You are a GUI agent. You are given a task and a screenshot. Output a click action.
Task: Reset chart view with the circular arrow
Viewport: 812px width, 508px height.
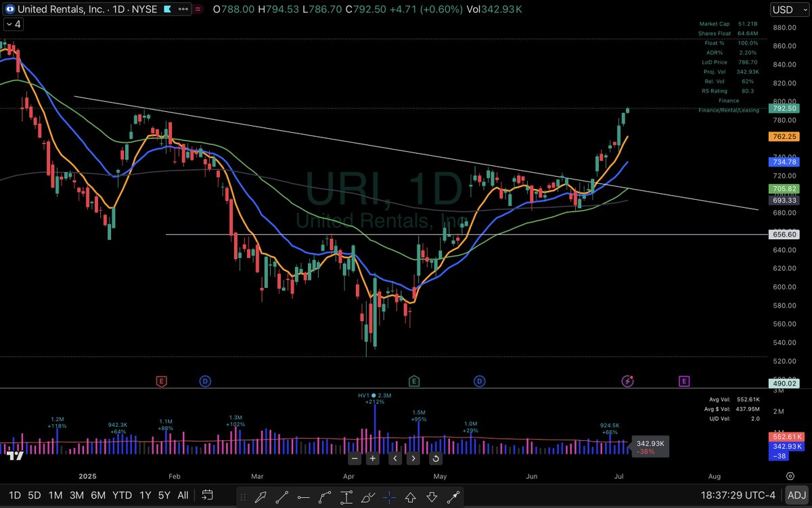click(x=436, y=459)
